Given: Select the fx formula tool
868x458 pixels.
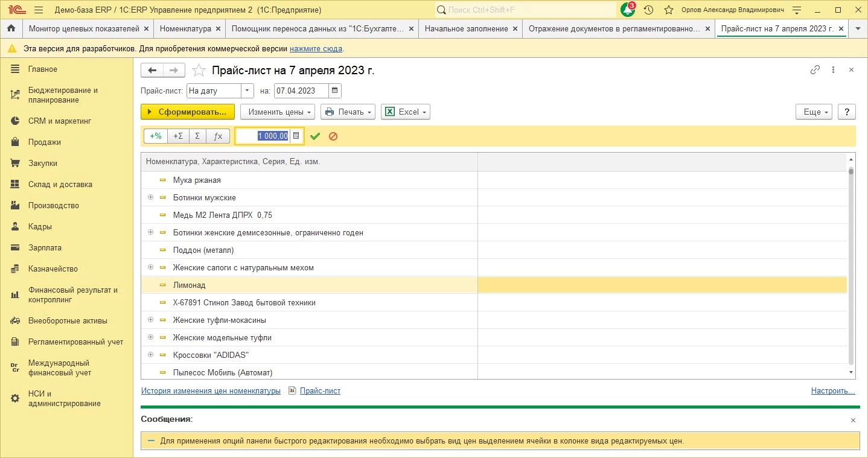Looking at the screenshot, I should (218, 136).
